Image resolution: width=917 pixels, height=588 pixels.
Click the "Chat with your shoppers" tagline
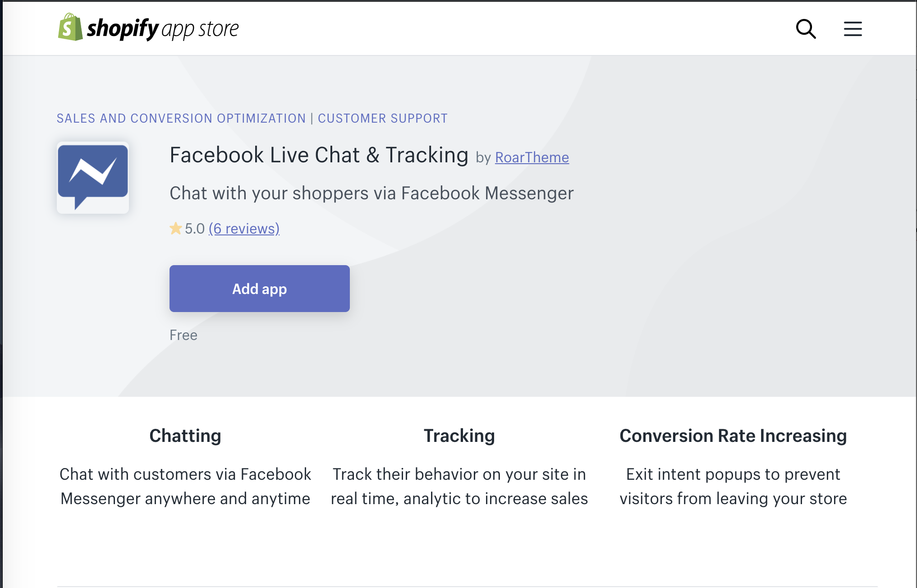point(371,193)
